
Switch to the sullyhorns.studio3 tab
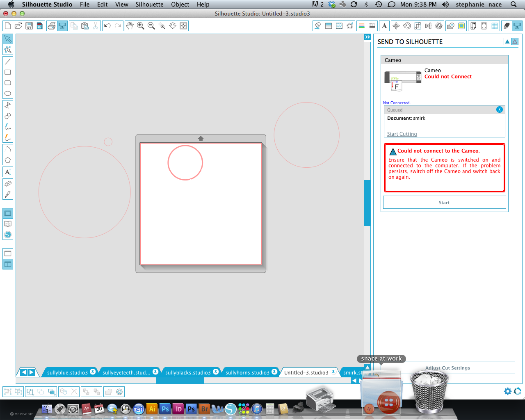(247, 372)
